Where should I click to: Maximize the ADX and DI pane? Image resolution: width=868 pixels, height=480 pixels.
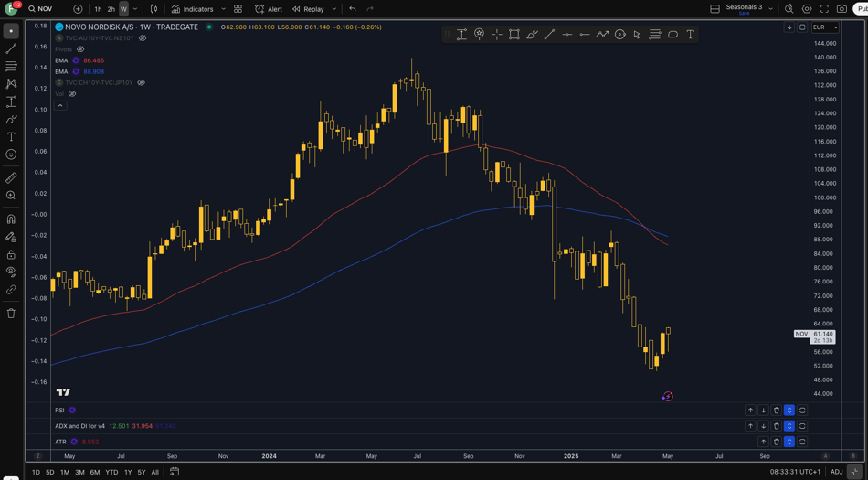point(802,426)
